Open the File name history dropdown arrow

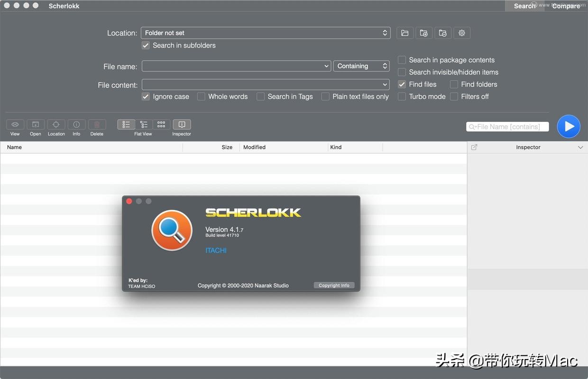[327, 66]
